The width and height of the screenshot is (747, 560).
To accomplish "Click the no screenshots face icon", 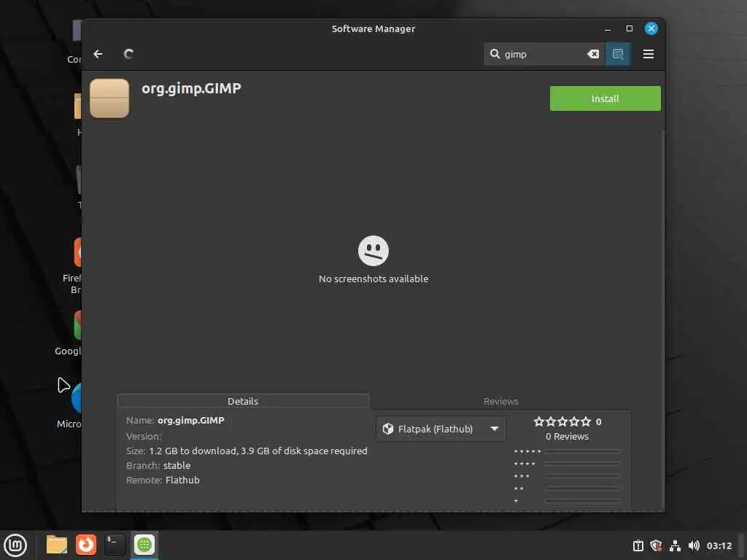I will pos(373,251).
